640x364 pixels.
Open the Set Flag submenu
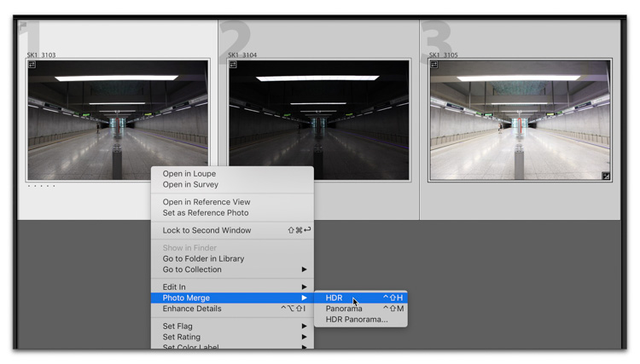232,326
